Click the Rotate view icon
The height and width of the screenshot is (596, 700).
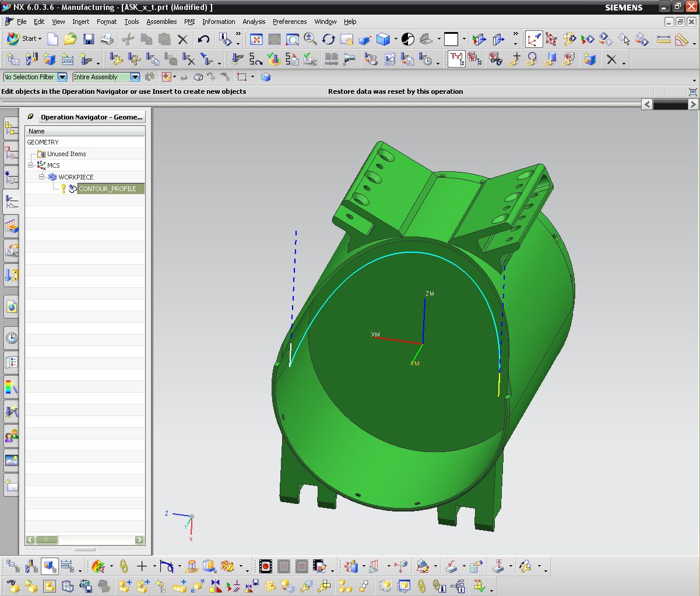[329, 39]
